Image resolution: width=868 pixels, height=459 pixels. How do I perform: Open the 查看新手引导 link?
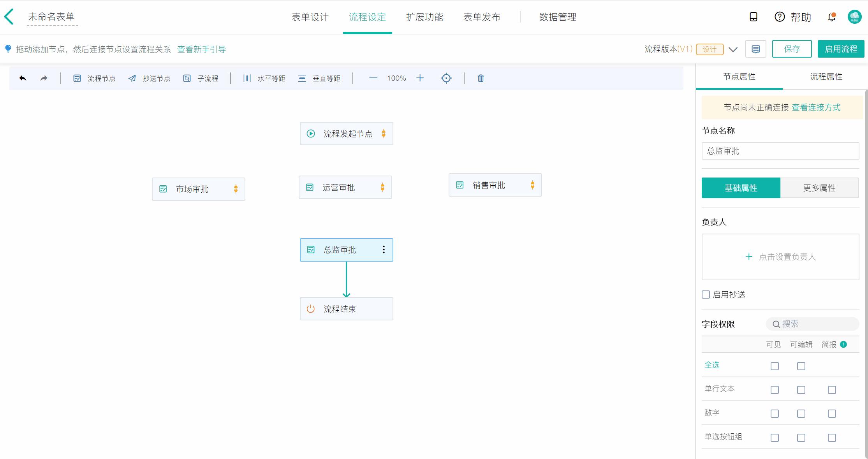pyautogui.click(x=201, y=49)
